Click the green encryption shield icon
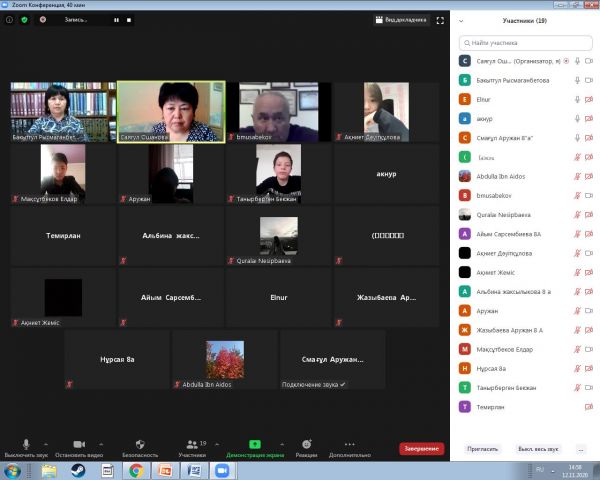Viewport: 600px width, 480px height. (x=24, y=19)
